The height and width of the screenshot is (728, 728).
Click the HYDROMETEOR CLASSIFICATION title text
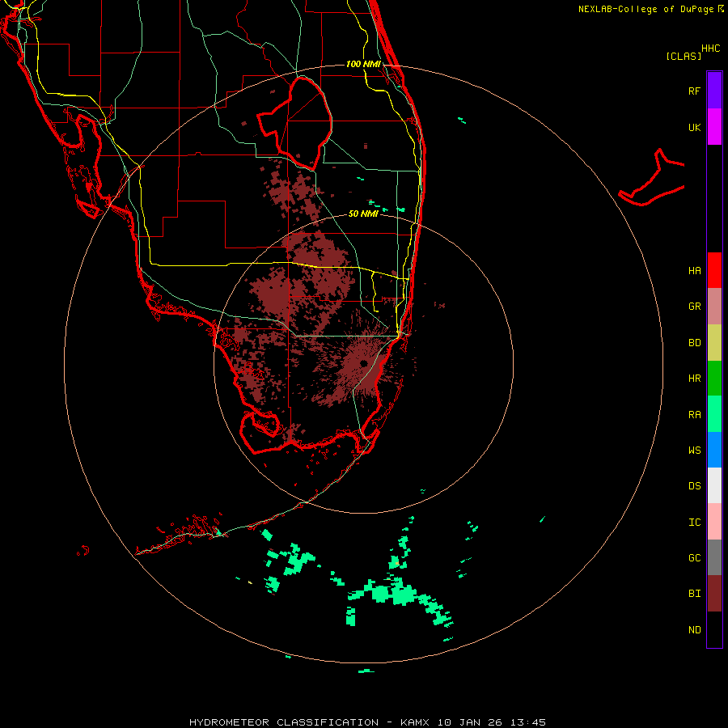point(284,722)
